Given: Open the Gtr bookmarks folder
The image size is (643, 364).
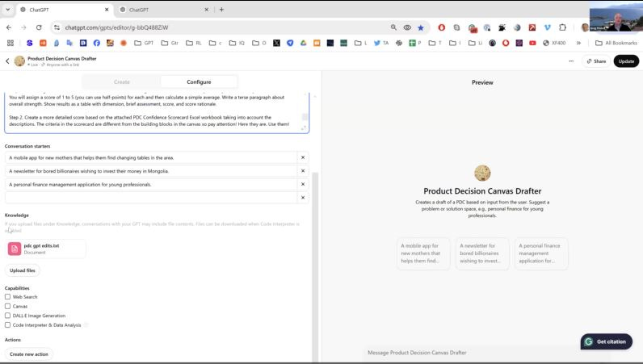Looking at the screenshot, I should (170, 43).
